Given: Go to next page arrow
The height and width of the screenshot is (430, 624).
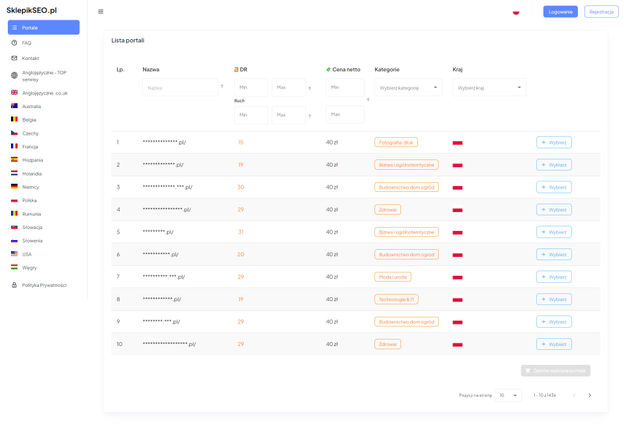Looking at the screenshot, I should [589, 395].
